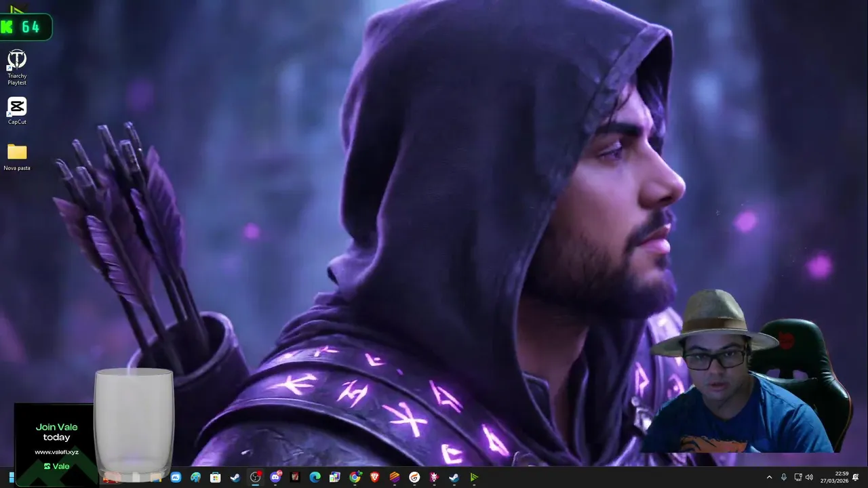The image size is (868, 488).
Task: Open the orange striped app on the taskbar
Action: point(395,477)
